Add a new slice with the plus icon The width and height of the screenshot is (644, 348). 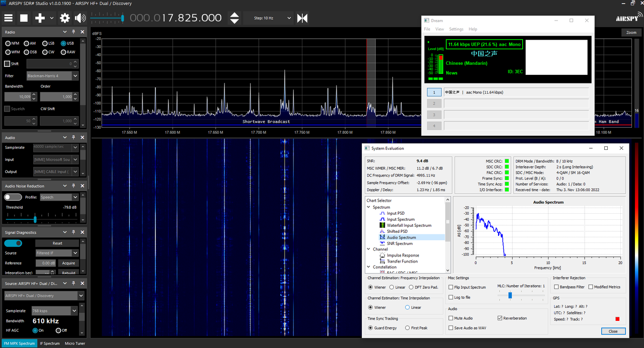coord(40,18)
